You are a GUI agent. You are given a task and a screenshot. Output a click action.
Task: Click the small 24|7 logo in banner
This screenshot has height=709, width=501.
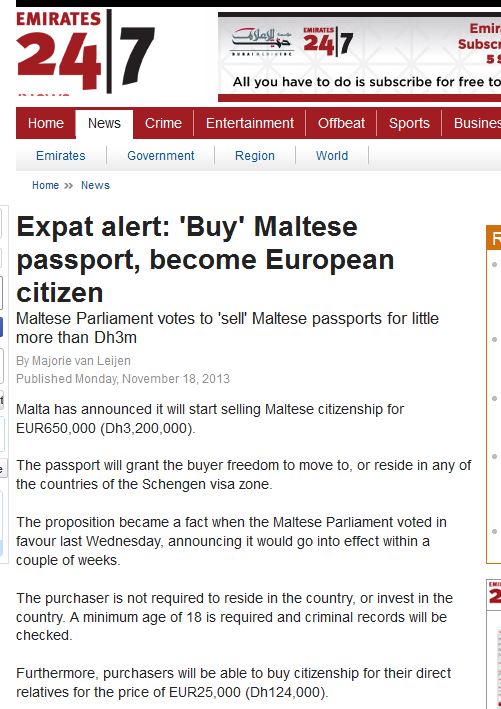point(328,42)
